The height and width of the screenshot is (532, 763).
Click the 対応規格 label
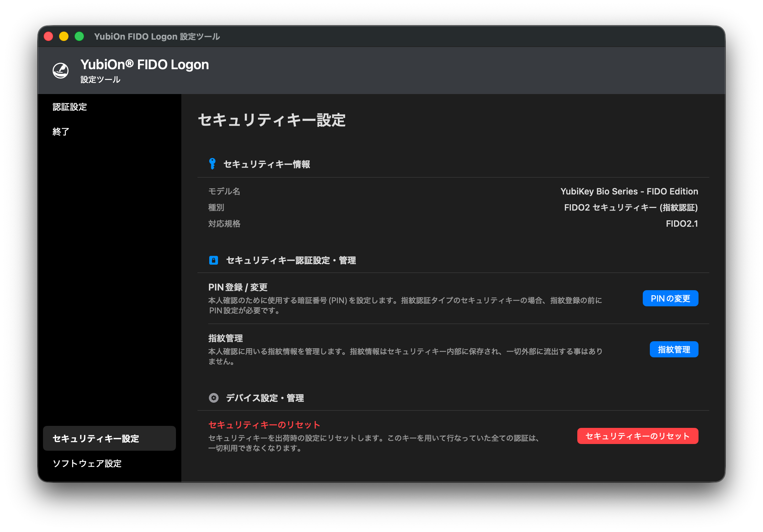pos(224,224)
